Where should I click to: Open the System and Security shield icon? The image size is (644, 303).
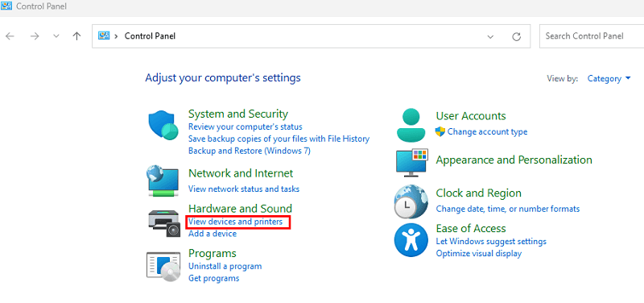(x=163, y=126)
